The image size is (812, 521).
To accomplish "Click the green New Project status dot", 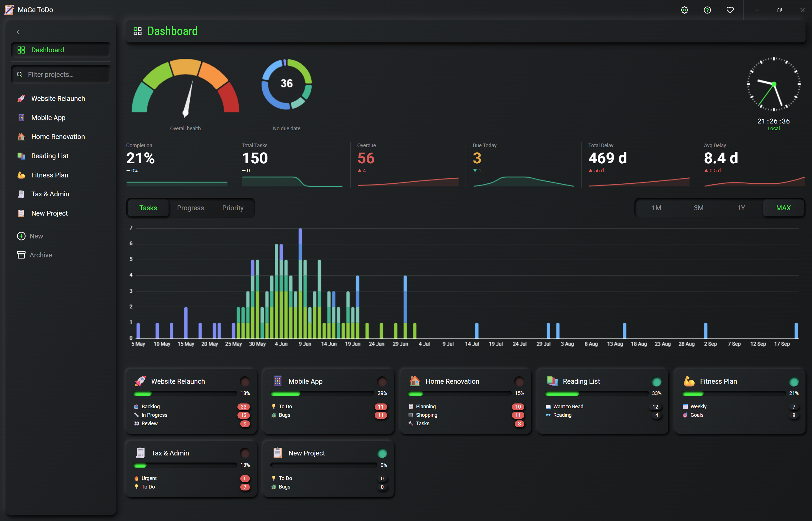I will (x=382, y=453).
